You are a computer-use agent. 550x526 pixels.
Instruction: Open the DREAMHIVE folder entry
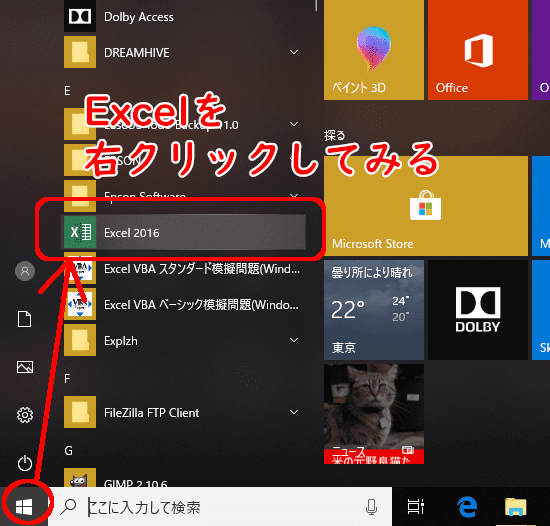tap(184, 52)
